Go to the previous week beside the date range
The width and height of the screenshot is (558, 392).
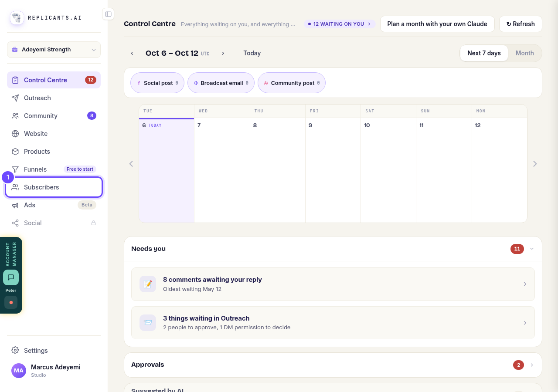[132, 53]
